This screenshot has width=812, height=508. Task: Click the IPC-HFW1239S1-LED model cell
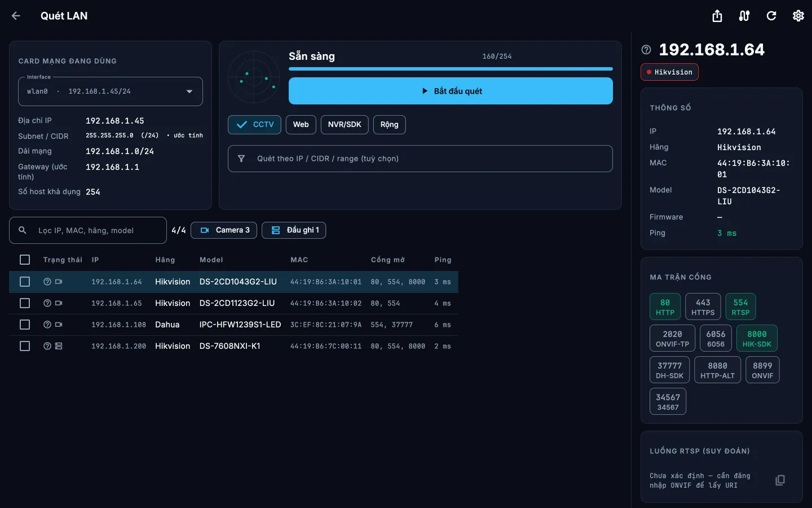click(240, 325)
